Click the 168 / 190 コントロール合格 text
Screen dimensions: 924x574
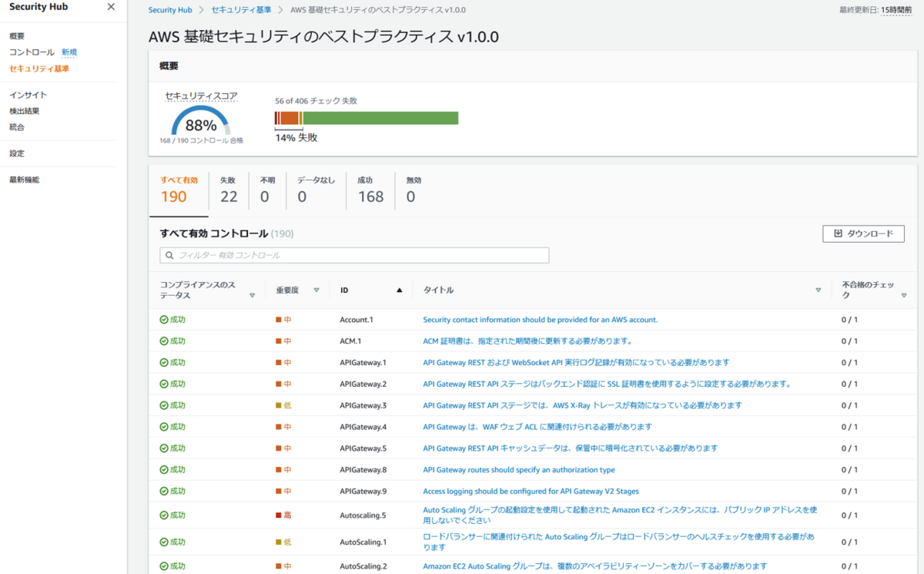[201, 141]
